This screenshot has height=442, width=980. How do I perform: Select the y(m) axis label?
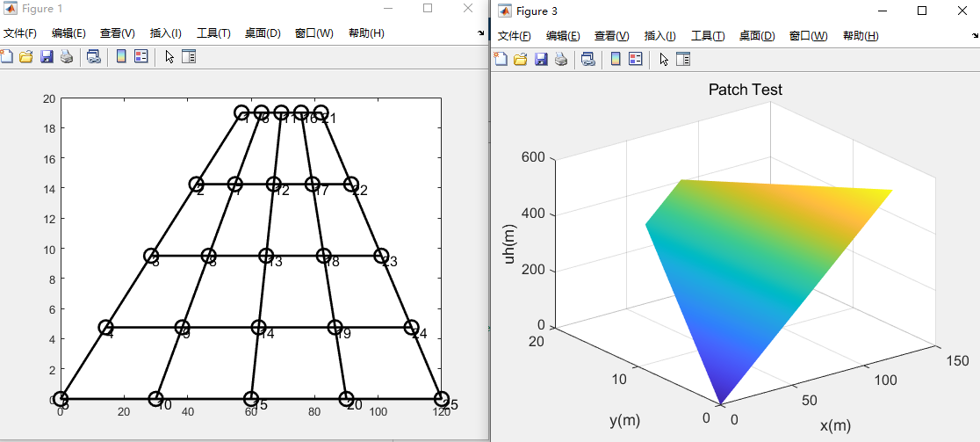624,420
